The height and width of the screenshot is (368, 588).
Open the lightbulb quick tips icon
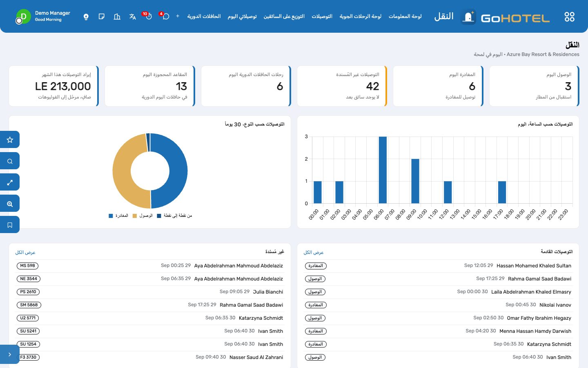[86, 17]
